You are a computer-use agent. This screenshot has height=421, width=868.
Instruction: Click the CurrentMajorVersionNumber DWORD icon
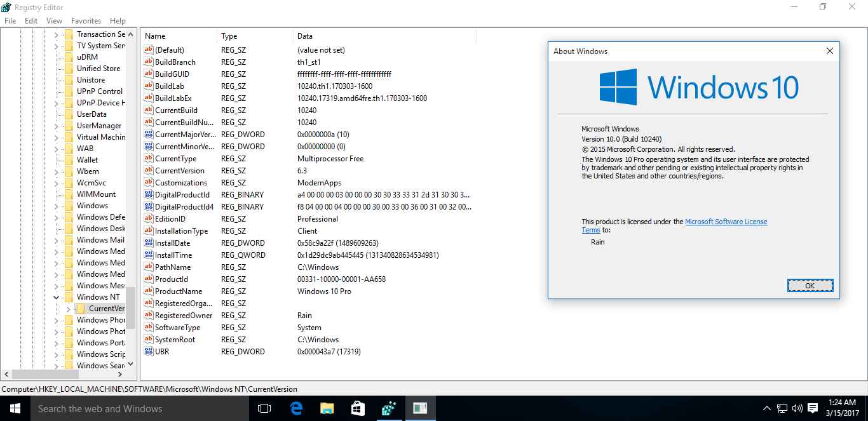pos(149,134)
